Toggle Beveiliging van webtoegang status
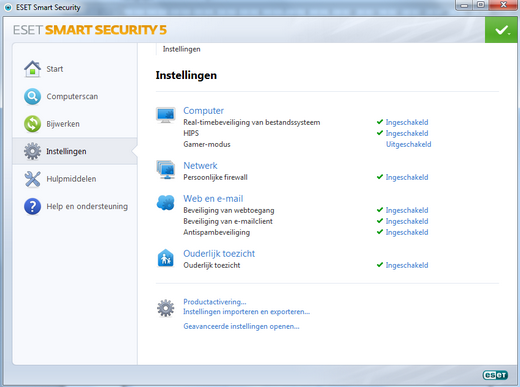520x387 pixels. tap(407, 210)
